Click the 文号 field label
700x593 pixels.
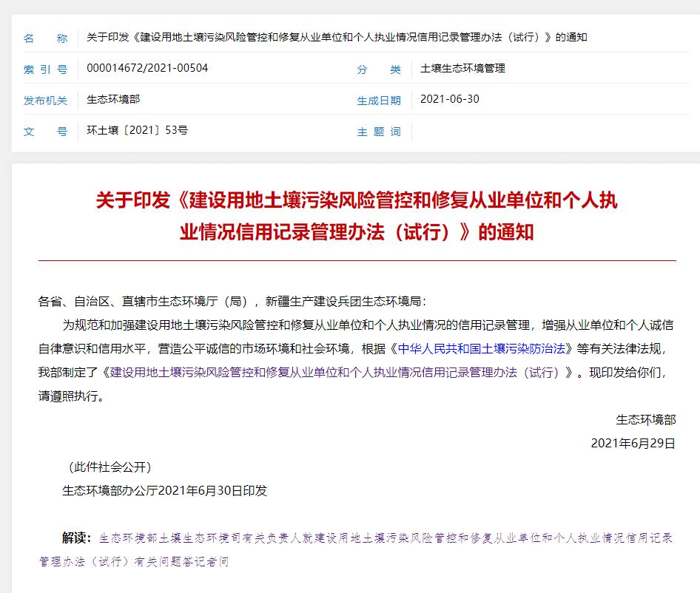pos(46,132)
